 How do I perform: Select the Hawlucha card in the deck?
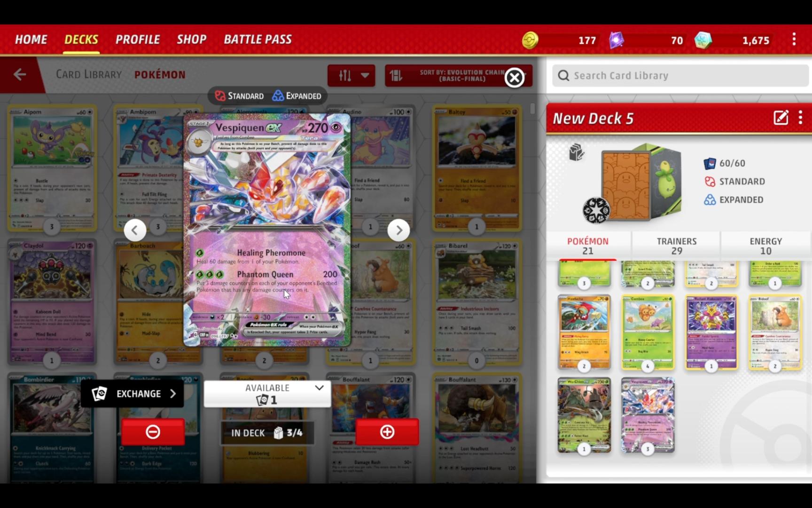[x=584, y=332]
